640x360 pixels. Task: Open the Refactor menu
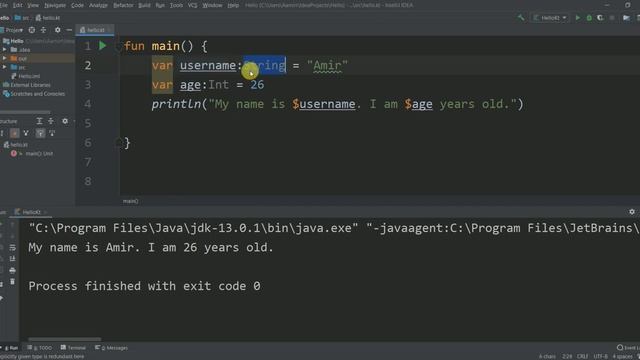click(x=123, y=5)
